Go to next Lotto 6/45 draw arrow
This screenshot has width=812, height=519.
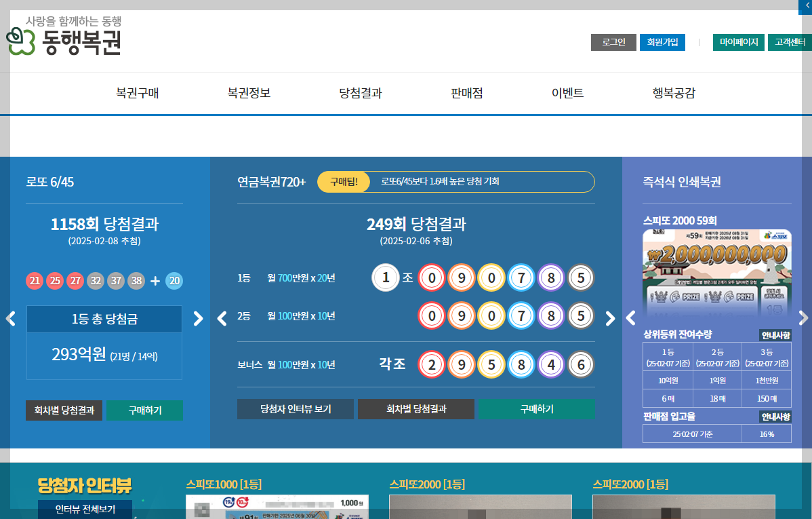pos(198,318)
